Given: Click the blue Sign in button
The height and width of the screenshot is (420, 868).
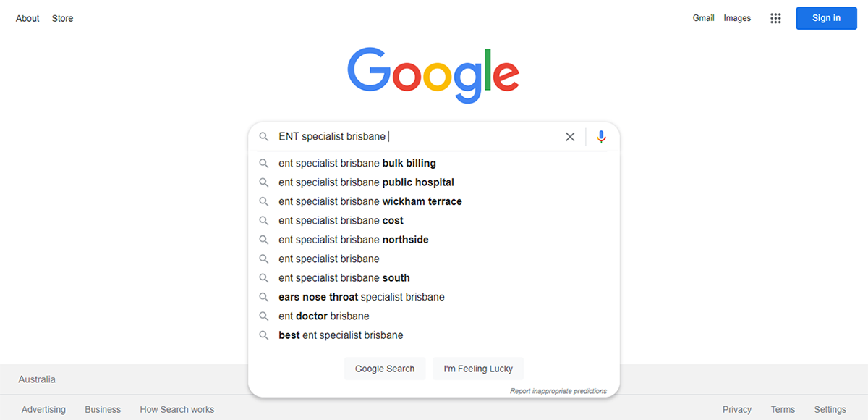Looking at the screenshot, I should pyautogui.click(x=826, y=18).
